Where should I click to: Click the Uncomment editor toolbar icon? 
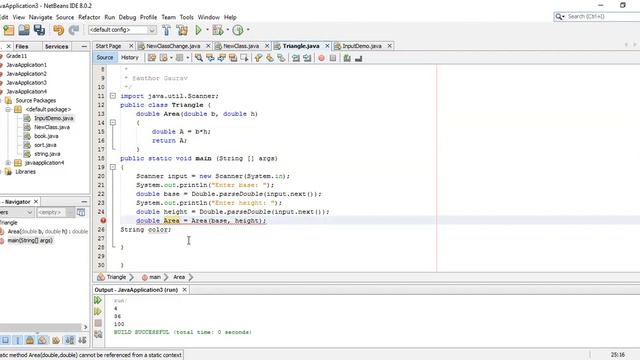coord(358,58)
